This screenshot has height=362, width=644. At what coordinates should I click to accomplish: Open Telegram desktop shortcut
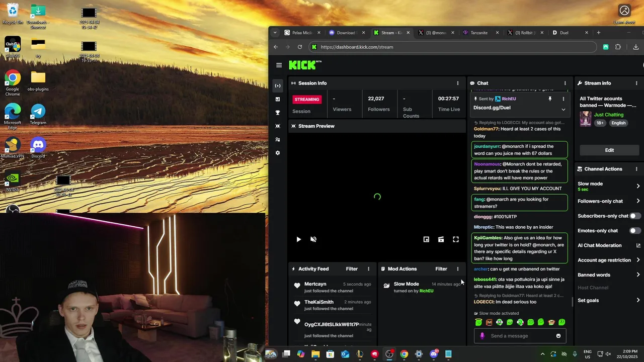(38, 114)
